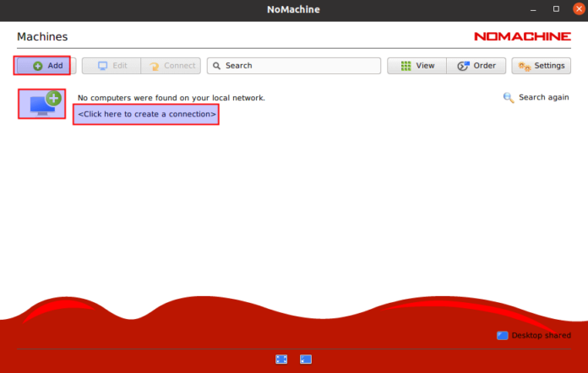Viewport: 588px width, 373px height.
Task: Click the magnifier icon beside Search again
Action: [x=509, y=98]
